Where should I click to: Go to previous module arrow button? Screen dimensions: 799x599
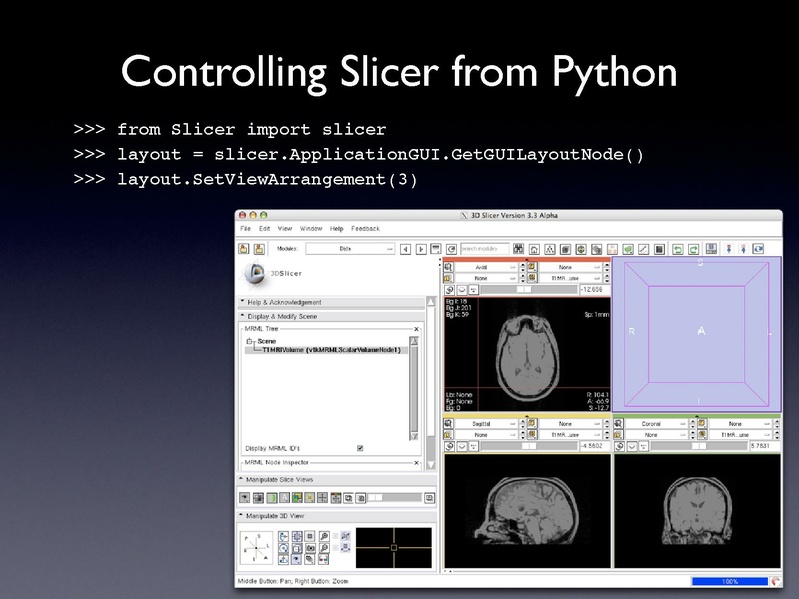tap(406, 249)
